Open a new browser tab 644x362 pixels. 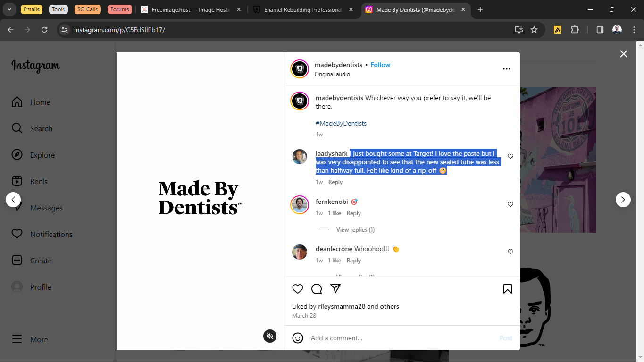pyautogui.click(x=480, y=9)
